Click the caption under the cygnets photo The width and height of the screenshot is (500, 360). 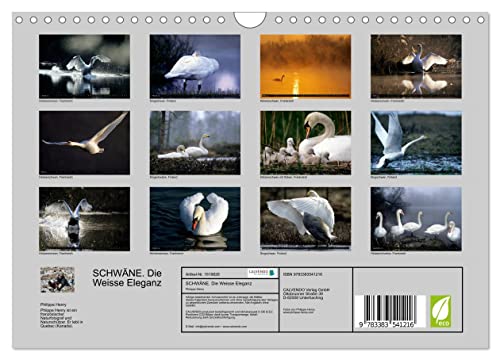click(x=283, y=177)
